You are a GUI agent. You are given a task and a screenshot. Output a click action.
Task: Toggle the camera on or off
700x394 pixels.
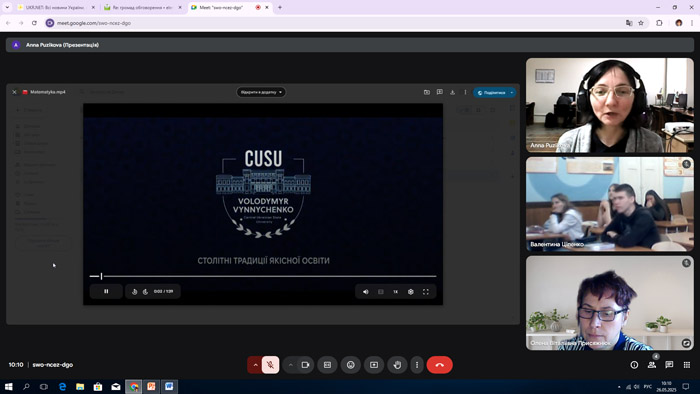pos(305,365)
